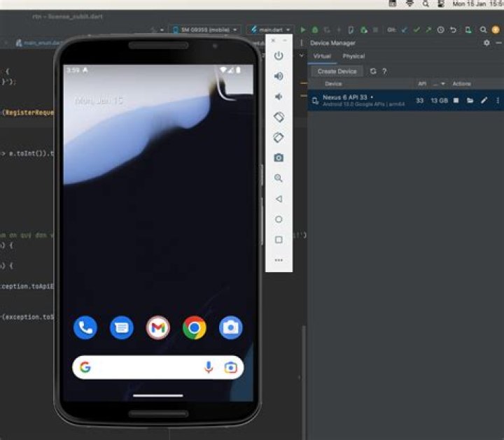Viewport: 504px width, 440px height.
Task: Click the Device column header
Action: pos(333,84)
